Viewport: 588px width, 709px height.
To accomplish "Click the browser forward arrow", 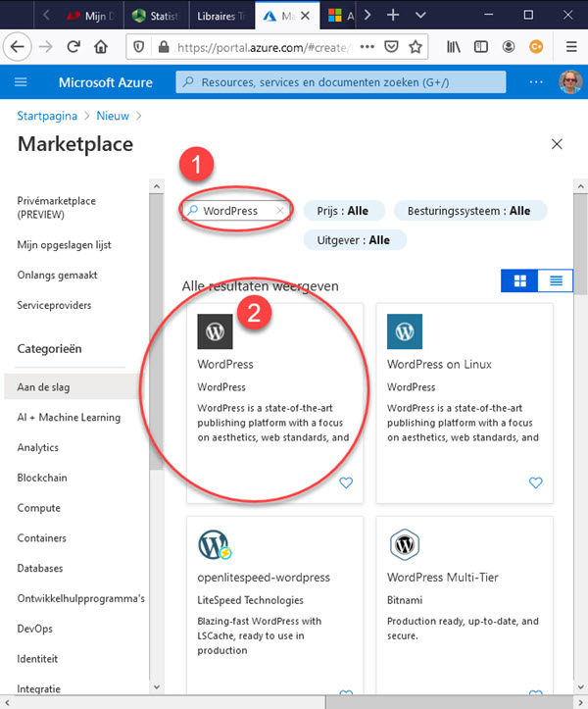I will pyautogui.click(x=46, y=46).
